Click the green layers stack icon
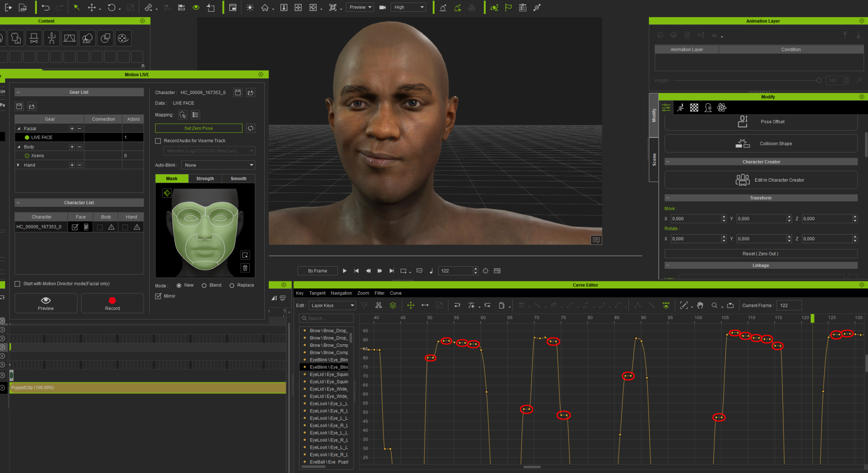 tap(393, 306)
